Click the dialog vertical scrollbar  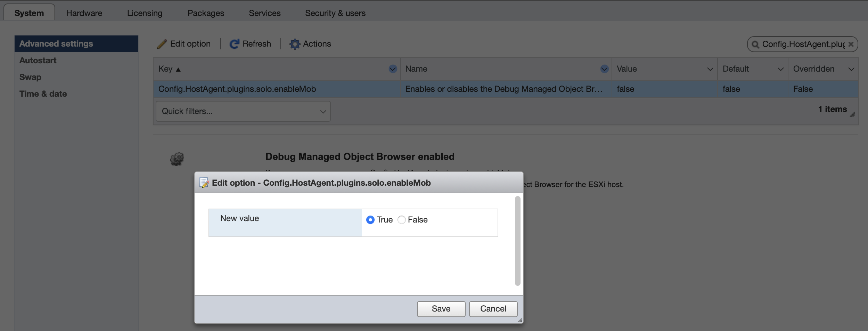pyautogui.click(x=517, y=241)
